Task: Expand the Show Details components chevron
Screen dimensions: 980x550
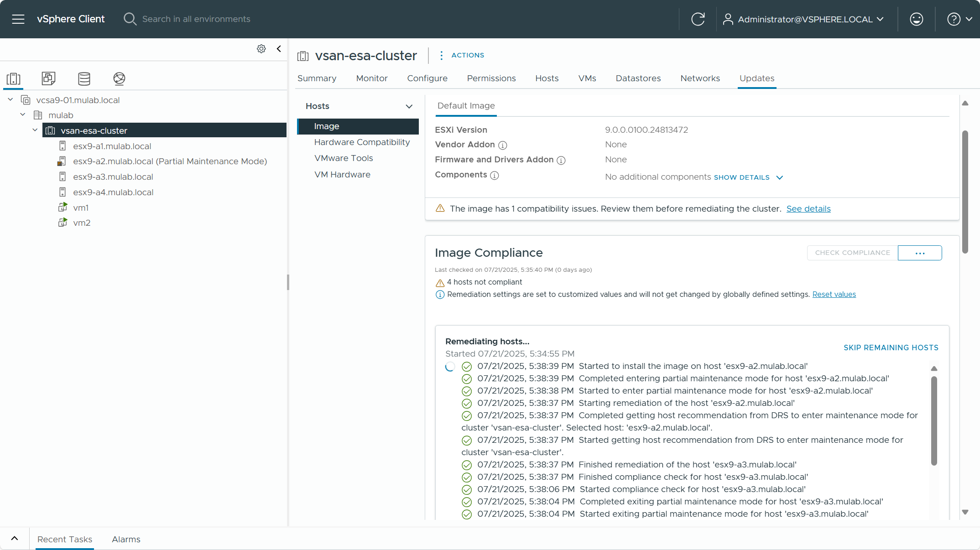Action: pyautogui.click(x=780, y=177)
